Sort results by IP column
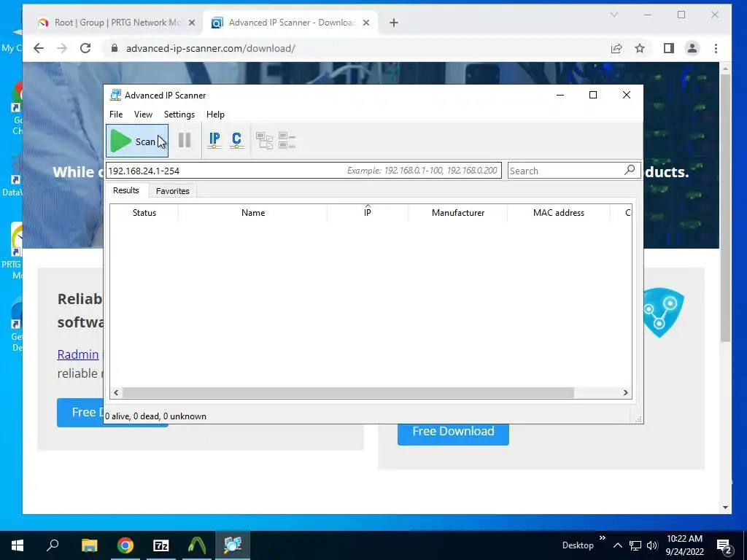This screenshot has width=747, height=560. coord(368,213)
